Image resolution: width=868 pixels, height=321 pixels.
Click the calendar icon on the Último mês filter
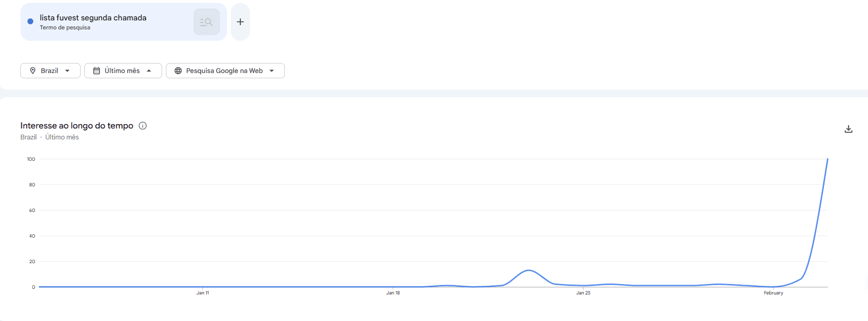coord(97,70)
